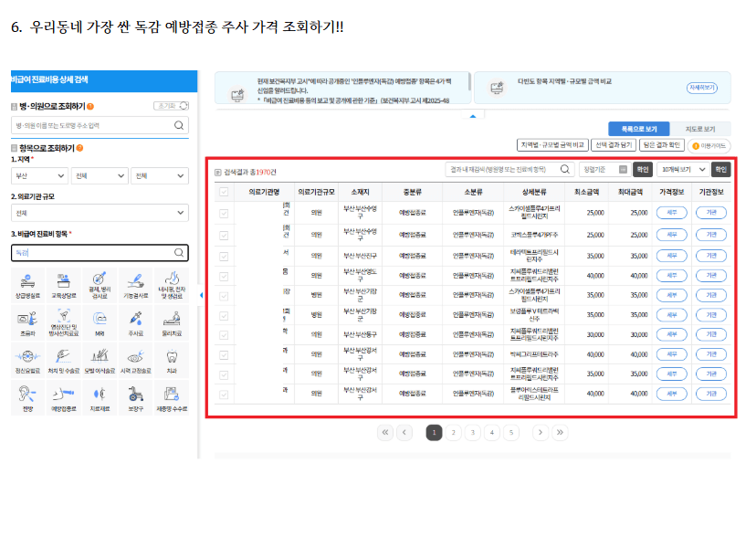Open the 예방접종료 vaccination category icon
Image resolution: width=756 pixels, height=537 pixels.
coord(64,396)
